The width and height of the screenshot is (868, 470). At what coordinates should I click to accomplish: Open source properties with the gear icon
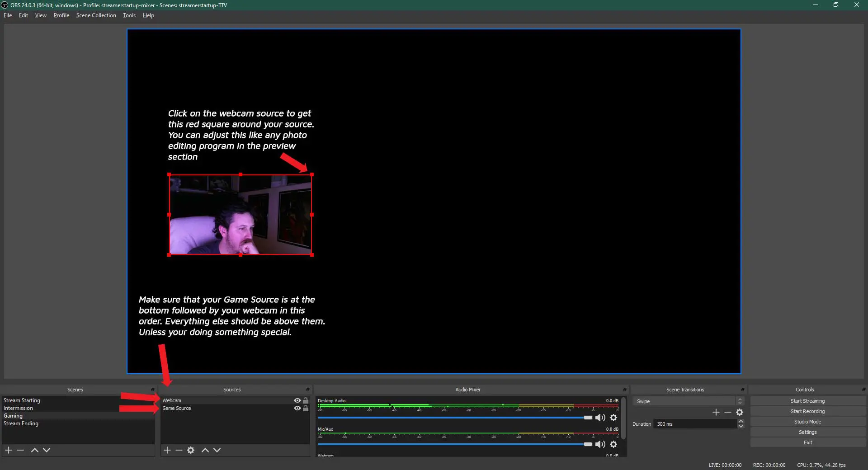191,450
